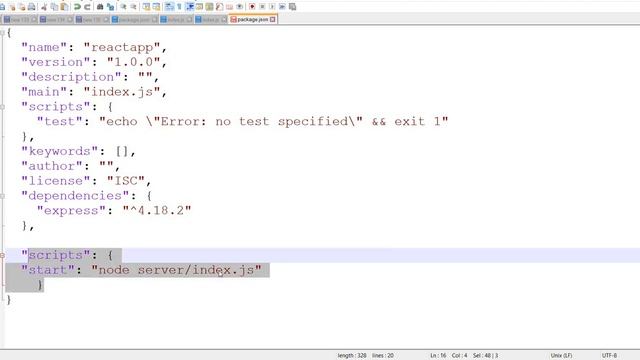Viewport: 640px width, 360px height.
Task: Collapse the highlighted "scripts" fold marker
Action: pos(2,256)
